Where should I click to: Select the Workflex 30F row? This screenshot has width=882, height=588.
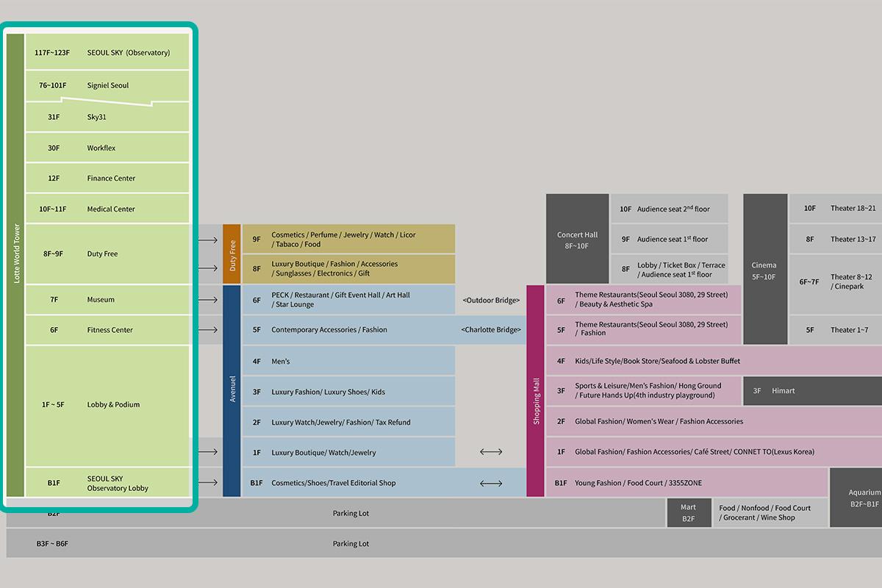[107, 148]
